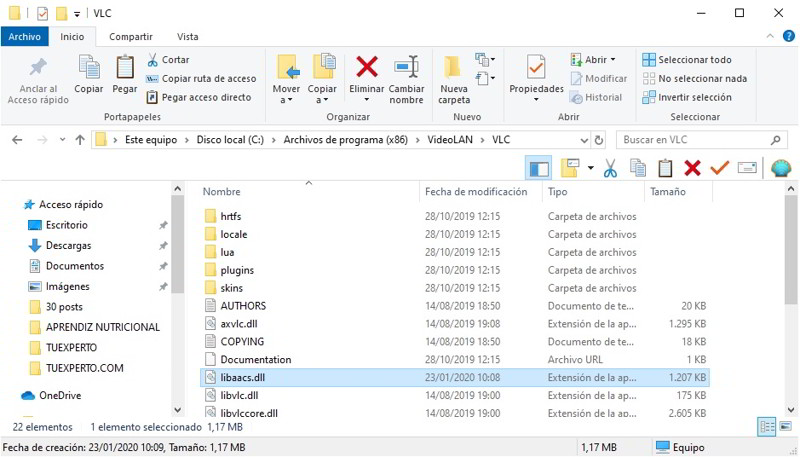Open the Fácil acceso dropdown icon
800x457 pixels.
tap(485, 79)
